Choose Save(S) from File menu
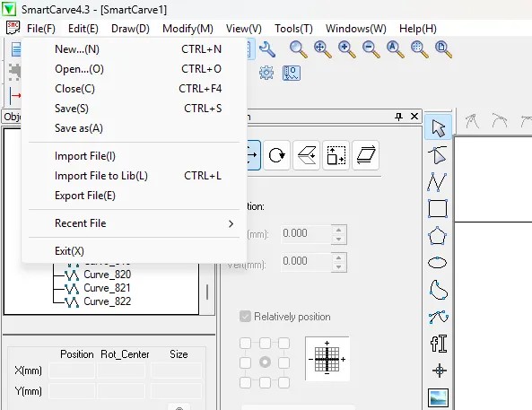Screen dimensions: 532x410 (x=134, y=109)
